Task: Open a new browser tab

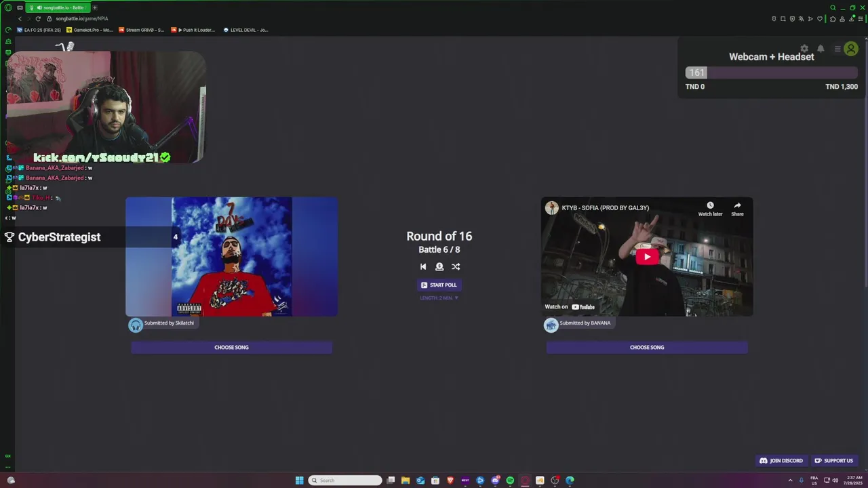Action: tap(95, 7)
